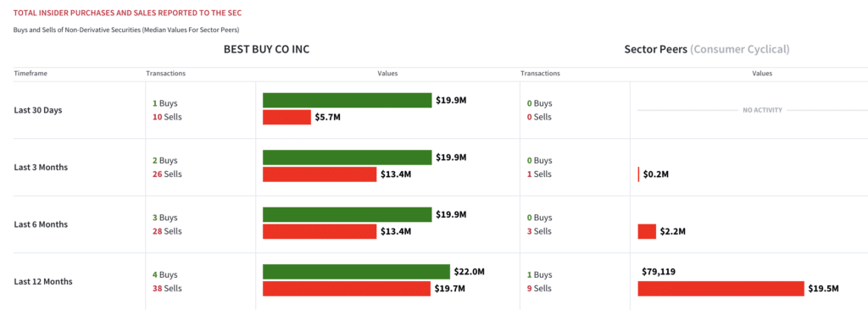Click the $22.0M value label
Viewport: 868px width, 326px height.
pos(470,272)
